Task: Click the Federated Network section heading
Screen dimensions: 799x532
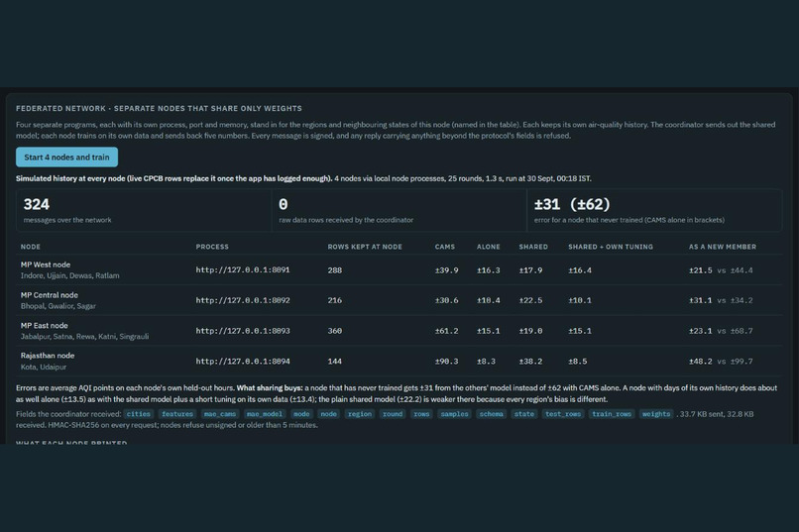Action: [x=159, y=108]
